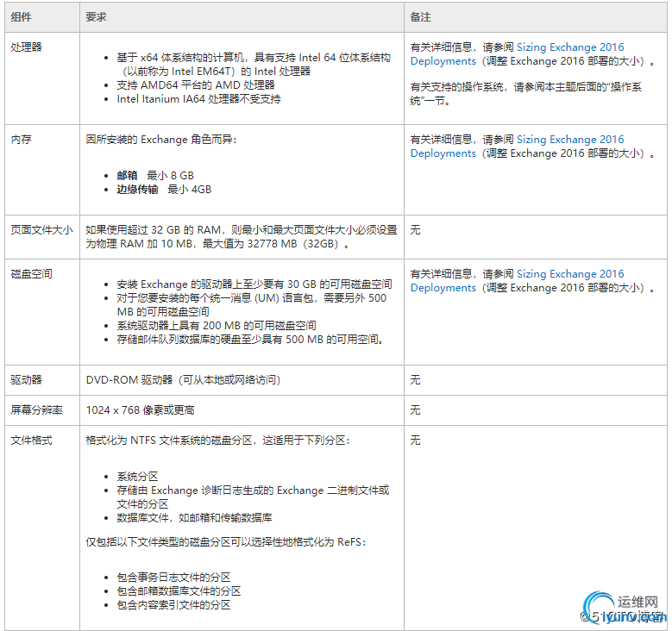The image size is (672, 631).
Task: Click bullet about 统一消息 (UM) 语言包
Action: tap(252, 305)
